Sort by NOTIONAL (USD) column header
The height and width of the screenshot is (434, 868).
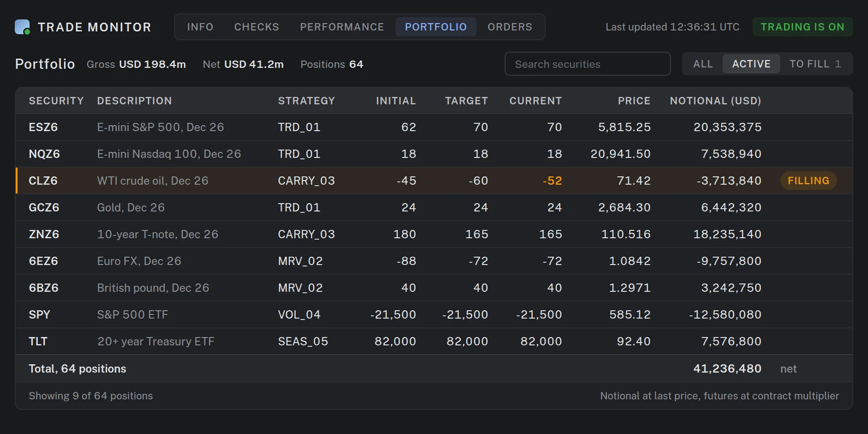(716, 101)
